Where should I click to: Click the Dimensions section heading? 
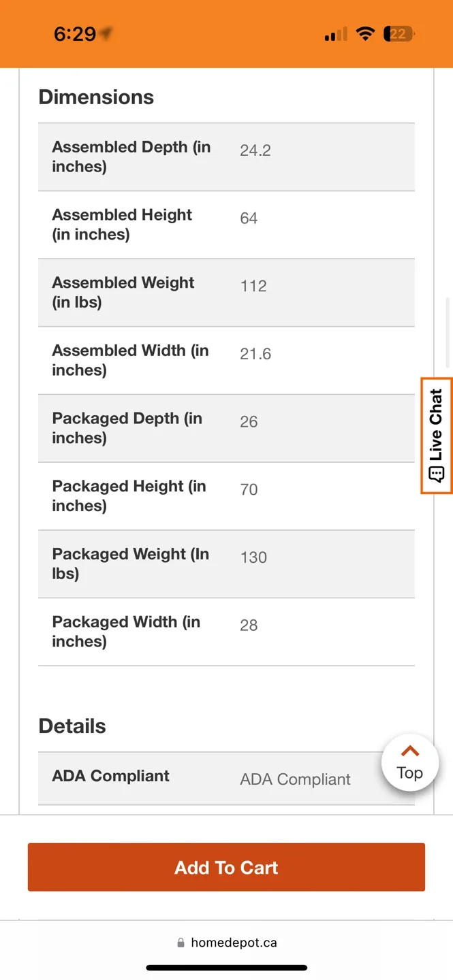pyautogui.click(x=95, y=97)
